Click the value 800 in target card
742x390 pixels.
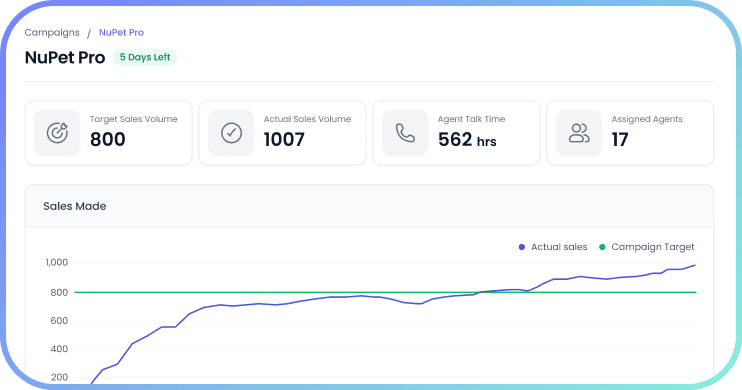click(108, 139)
